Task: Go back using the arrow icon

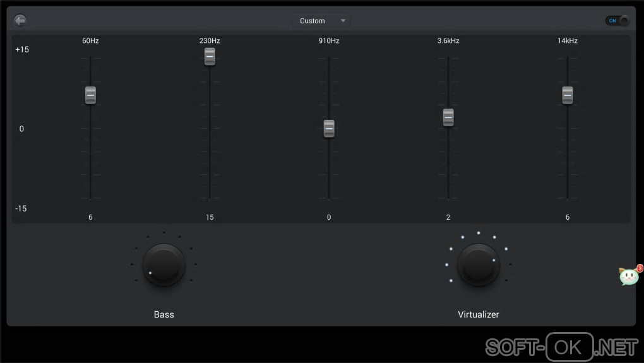Action: click(20, 21)
